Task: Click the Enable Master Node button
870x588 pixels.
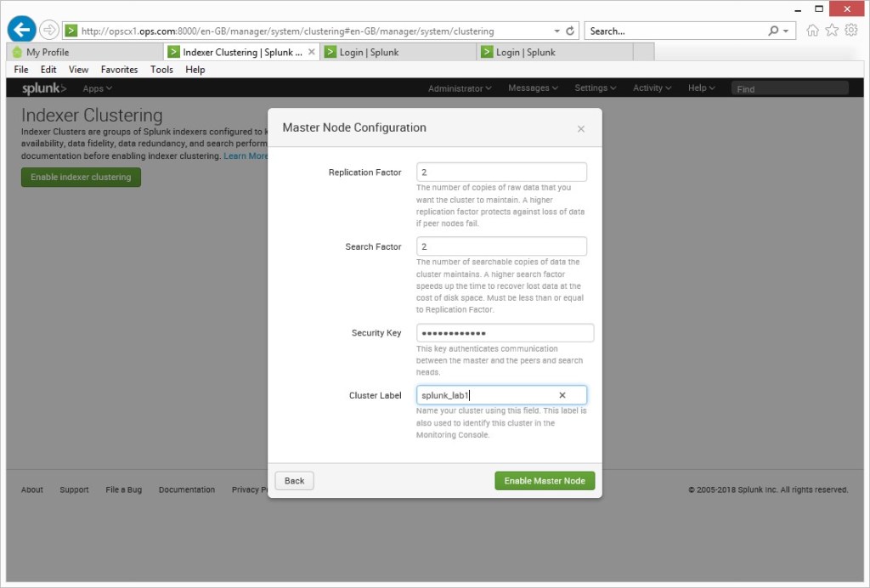Action: click(544, 480)
